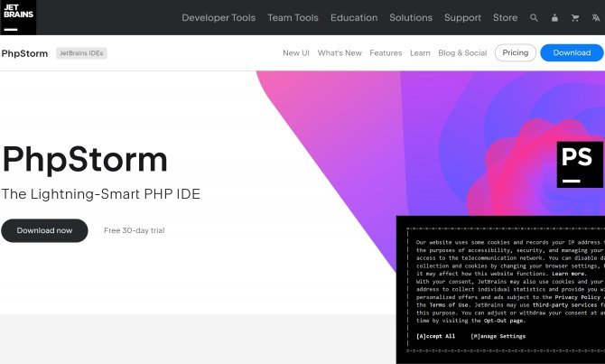The height and width of the screenshot is (364, 605).
Task: Click the Pricing button
Action: [x=516, y=53]
